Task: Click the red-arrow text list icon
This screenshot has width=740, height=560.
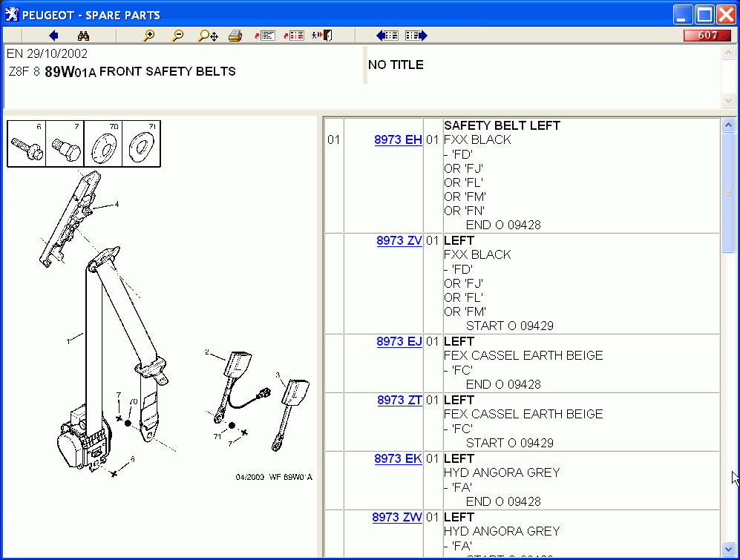Action: point(265,36)
